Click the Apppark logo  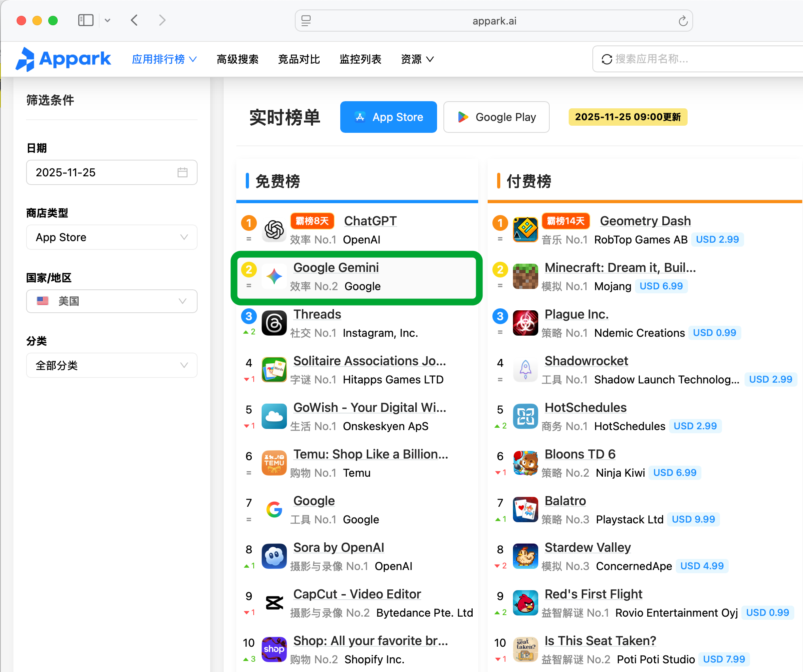(x=63, y=59)
